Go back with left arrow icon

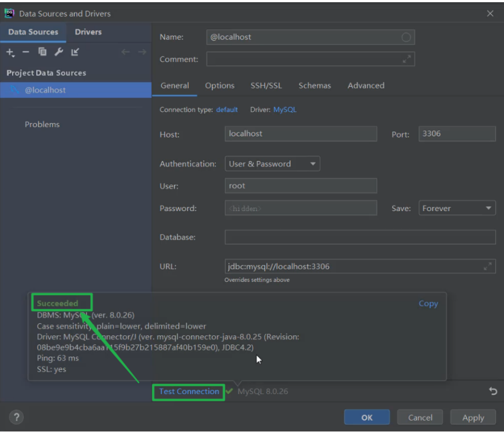tap(125, 52)
